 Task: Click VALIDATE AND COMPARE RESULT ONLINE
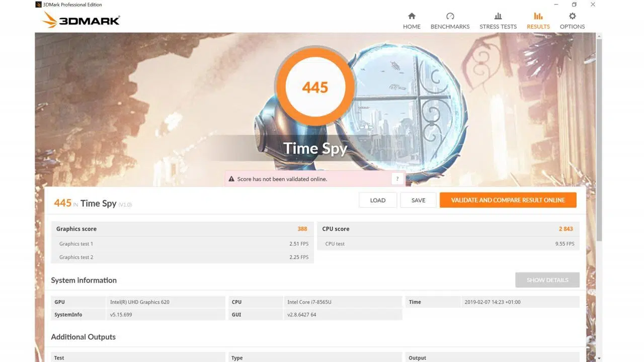coord(508,200)
